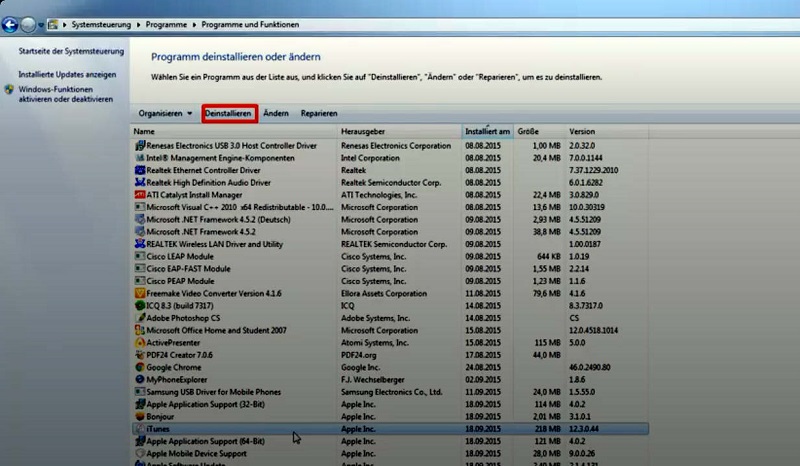Select Apple Application Support (64-Bit) icon
Viewport: 800px width, 466px height.
pyautogui.click(x=140, y=441)
